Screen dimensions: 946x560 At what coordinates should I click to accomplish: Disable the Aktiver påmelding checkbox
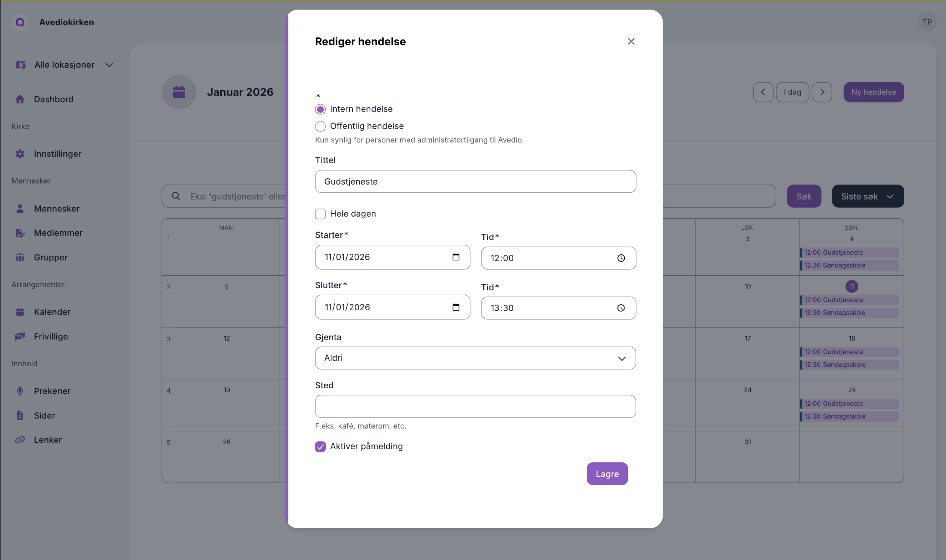point(320,446)
